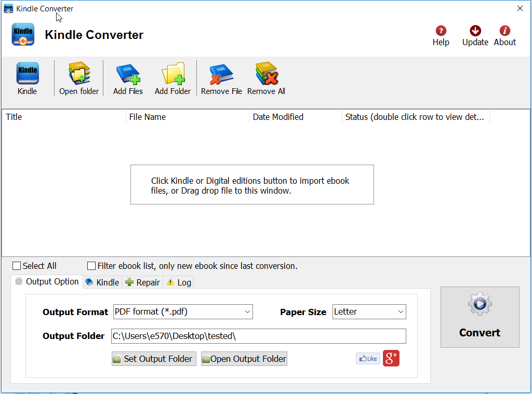
Task: Switch to the Output Option tab
Action: [47, 282]
